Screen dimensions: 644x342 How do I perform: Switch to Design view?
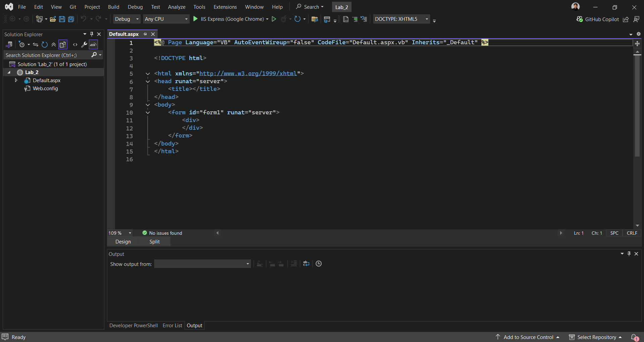click(123, 242)
